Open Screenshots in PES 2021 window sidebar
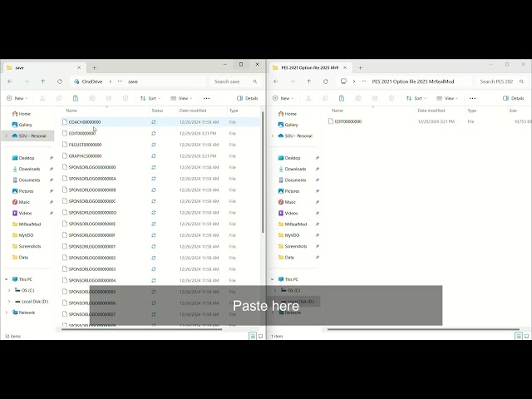 click(x=296, y=246)
